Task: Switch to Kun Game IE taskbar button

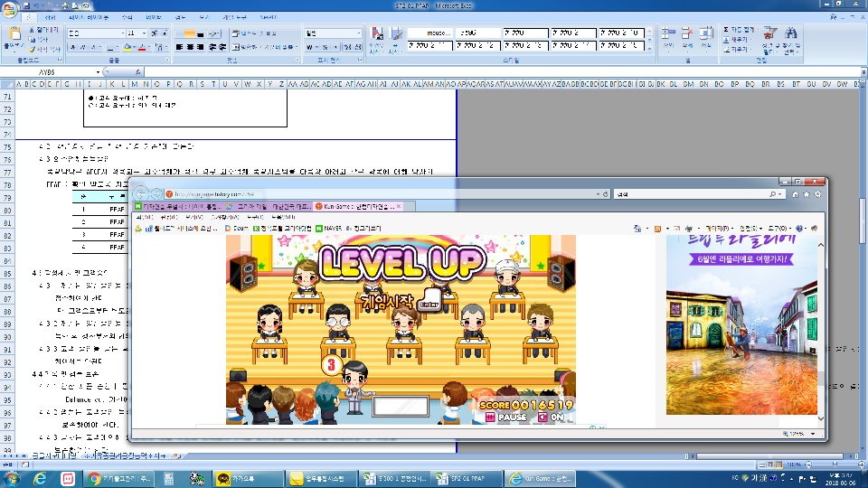Action: click(x=542, y=479)
